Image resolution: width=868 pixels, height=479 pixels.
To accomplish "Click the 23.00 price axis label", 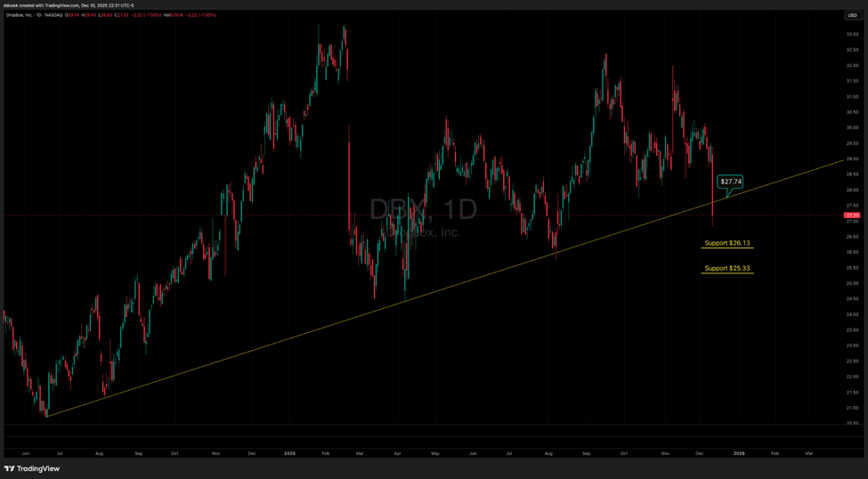I will 851,345.
